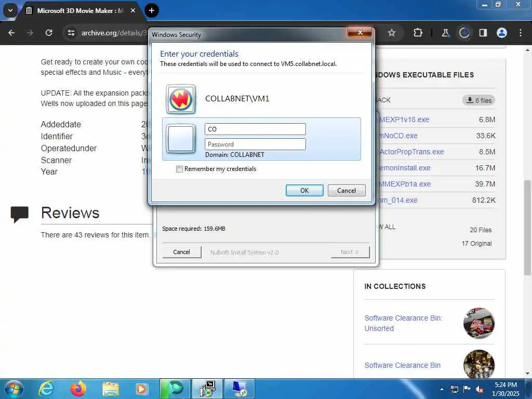The height and width of the screenshot is (399, 532).
Task: Click Next in the Nullsoft installer
Action: pos(350,252)
